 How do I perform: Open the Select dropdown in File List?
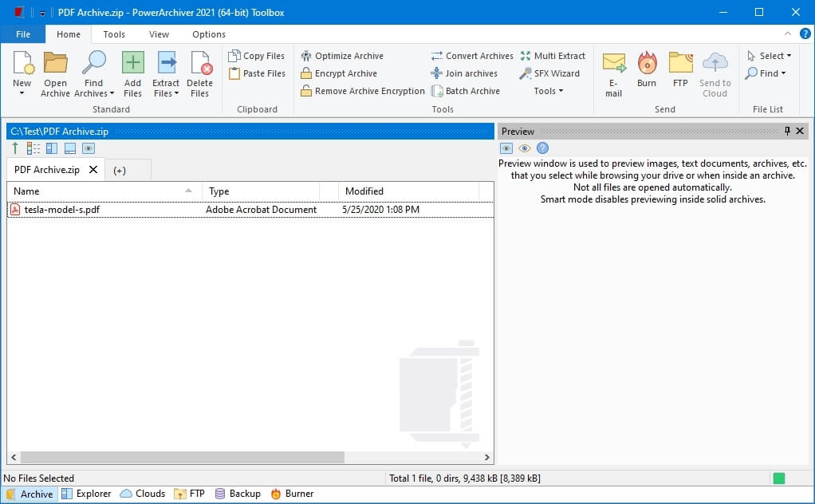(x=769, y=56)
